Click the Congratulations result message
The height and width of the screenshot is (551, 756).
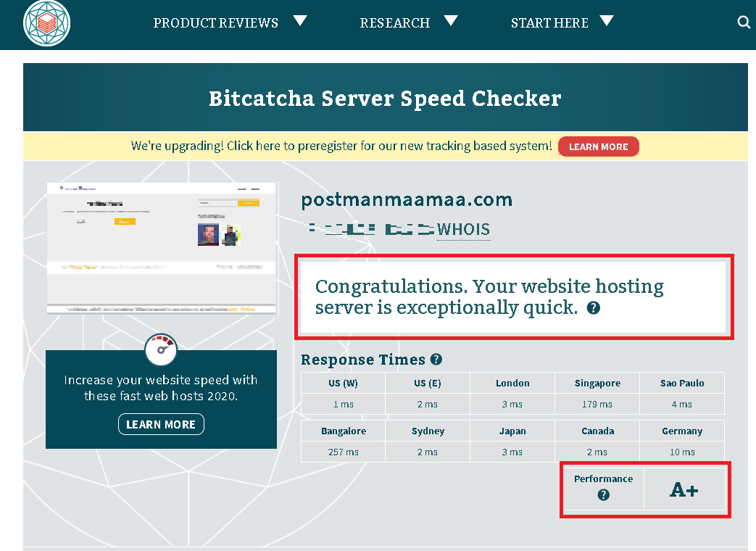tap(489, 297)
